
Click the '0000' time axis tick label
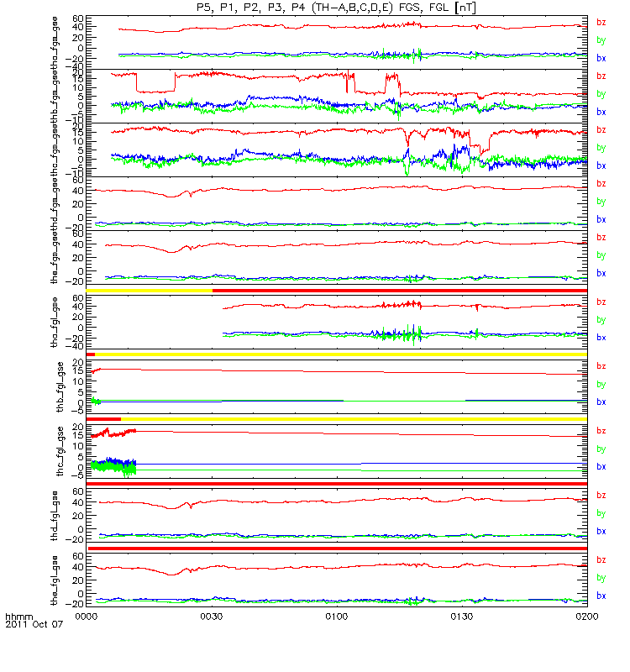87,617
